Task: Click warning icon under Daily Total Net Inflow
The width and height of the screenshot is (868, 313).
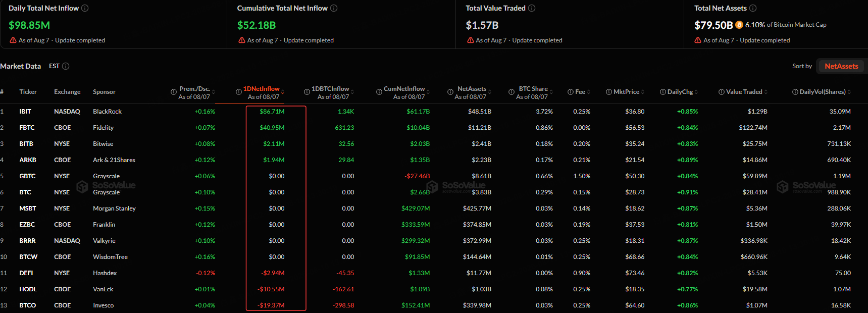Action: (13, 40)
